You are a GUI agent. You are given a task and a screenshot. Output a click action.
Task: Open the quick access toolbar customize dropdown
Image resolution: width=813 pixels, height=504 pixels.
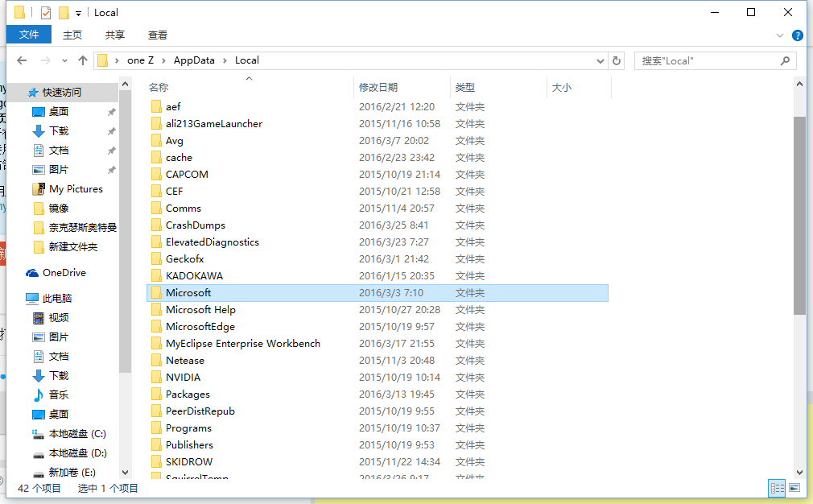tap(78, 13)
